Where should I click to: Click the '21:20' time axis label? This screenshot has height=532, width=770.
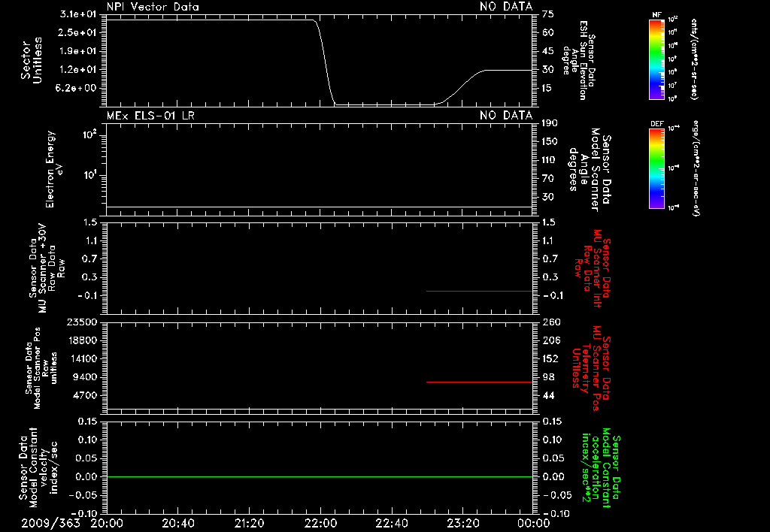coord(249,523)
